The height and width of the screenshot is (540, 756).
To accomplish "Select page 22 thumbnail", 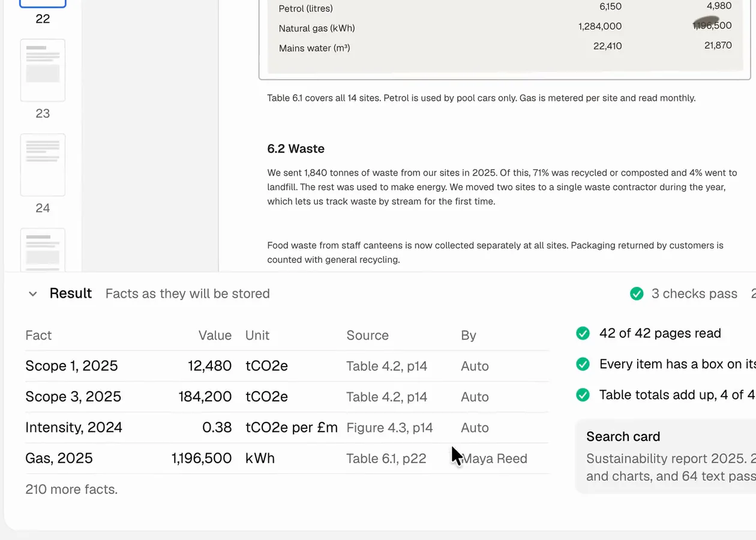I will click(x=43, y=4).
